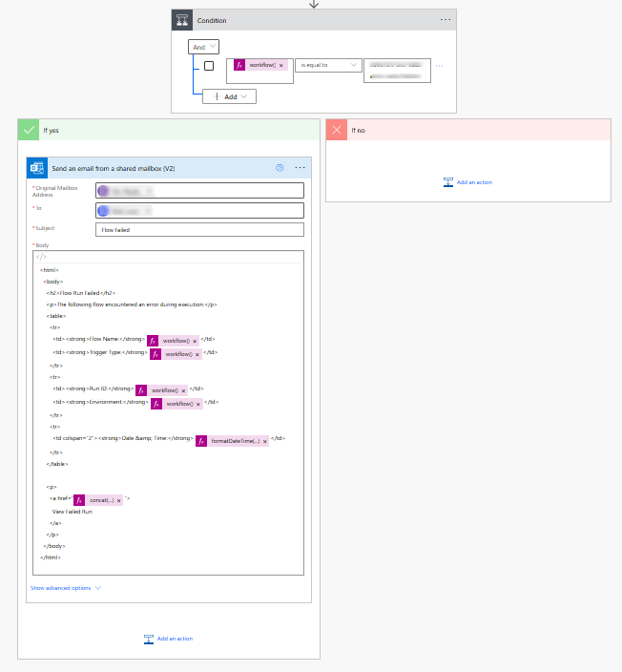Click the red X icon on If no
Image resolution: width=622 pixels, height=672 pixels.
(x=337, y=130)
